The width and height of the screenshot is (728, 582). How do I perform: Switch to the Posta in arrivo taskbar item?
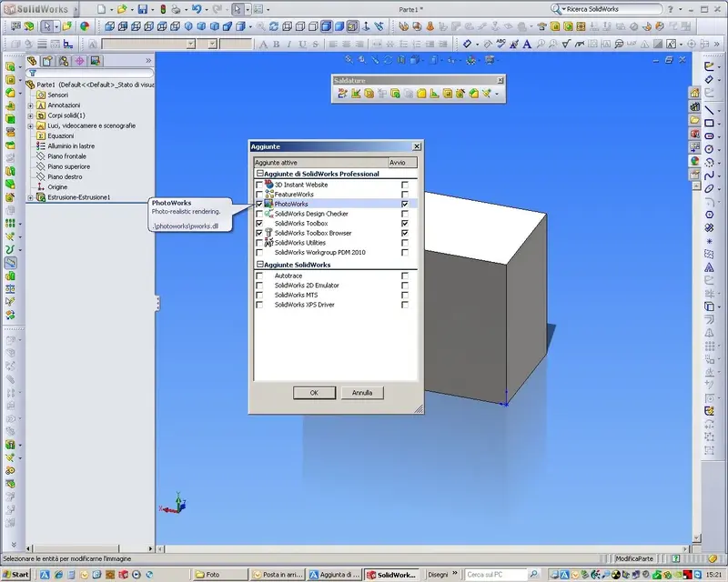[278, 575]
